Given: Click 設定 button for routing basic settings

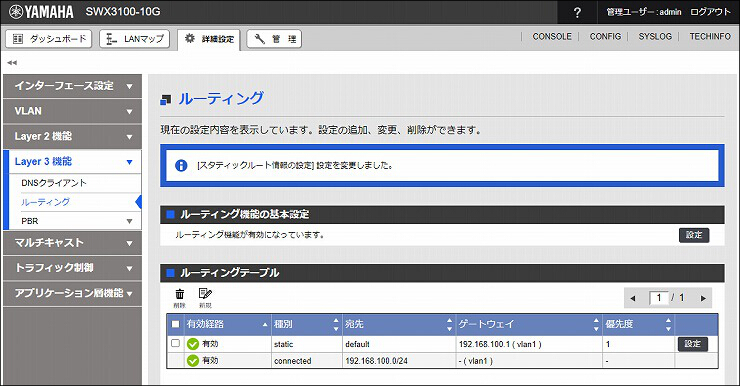Looking at the screenshot, I should pos(694,235).
